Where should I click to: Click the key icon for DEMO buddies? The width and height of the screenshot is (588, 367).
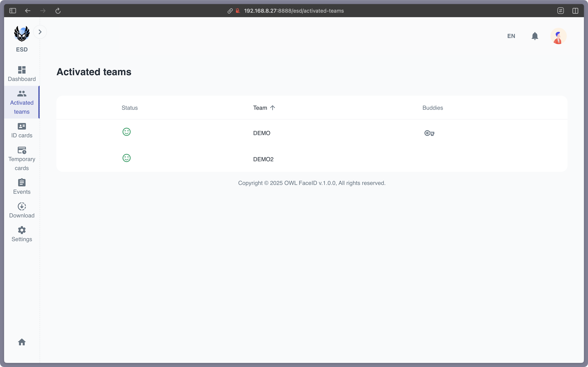429,133
